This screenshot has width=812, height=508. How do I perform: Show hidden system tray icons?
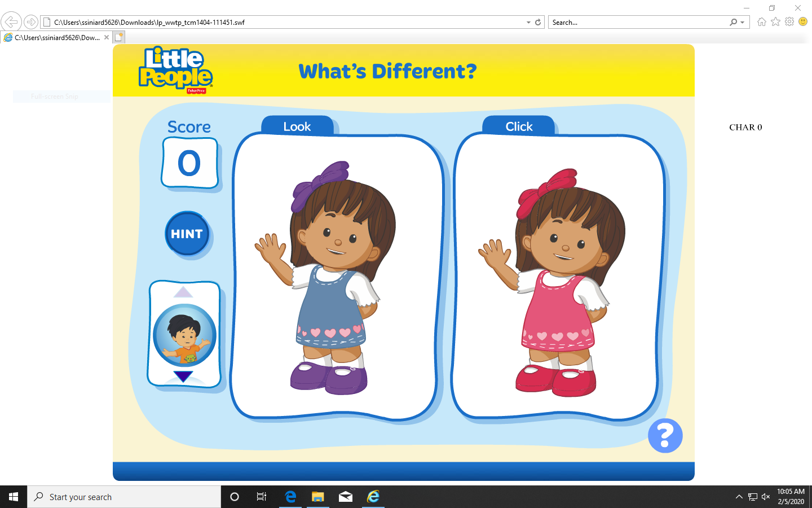pos(739,497)
